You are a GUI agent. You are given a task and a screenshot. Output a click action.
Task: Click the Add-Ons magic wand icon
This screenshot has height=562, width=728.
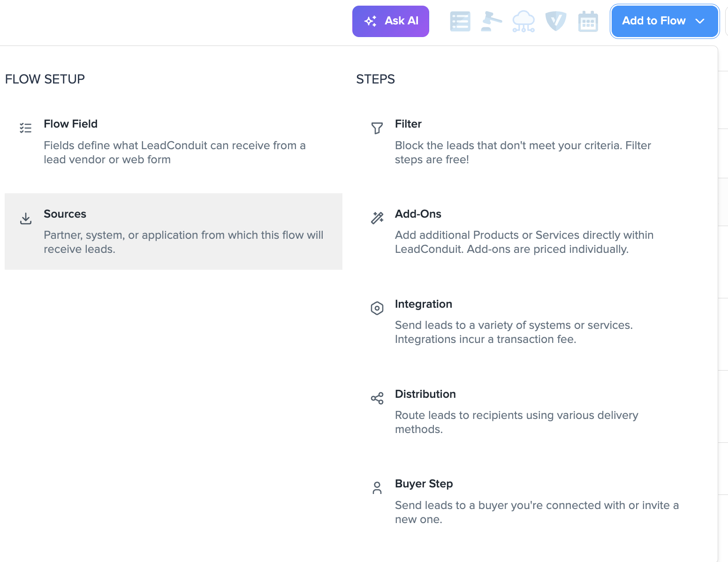377,218
